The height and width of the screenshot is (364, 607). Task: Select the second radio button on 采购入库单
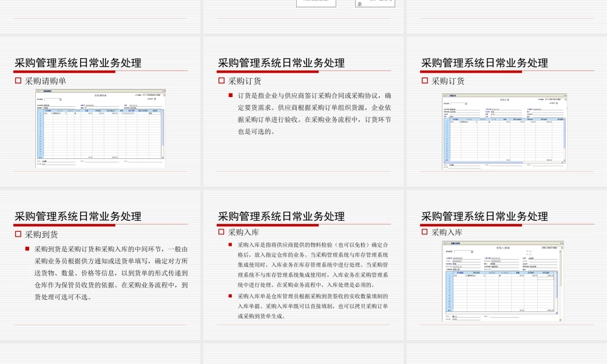click(526, 254)
